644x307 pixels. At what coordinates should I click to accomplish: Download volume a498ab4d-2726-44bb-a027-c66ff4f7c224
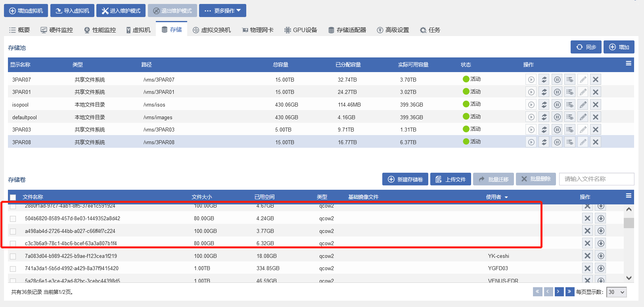(601, 231)
